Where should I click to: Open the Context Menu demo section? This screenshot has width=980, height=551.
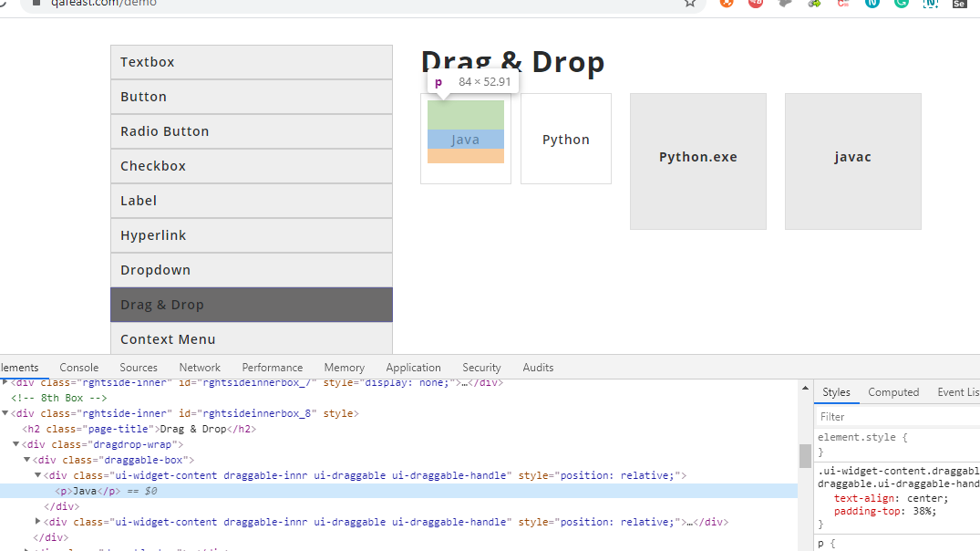pos(252,338)
